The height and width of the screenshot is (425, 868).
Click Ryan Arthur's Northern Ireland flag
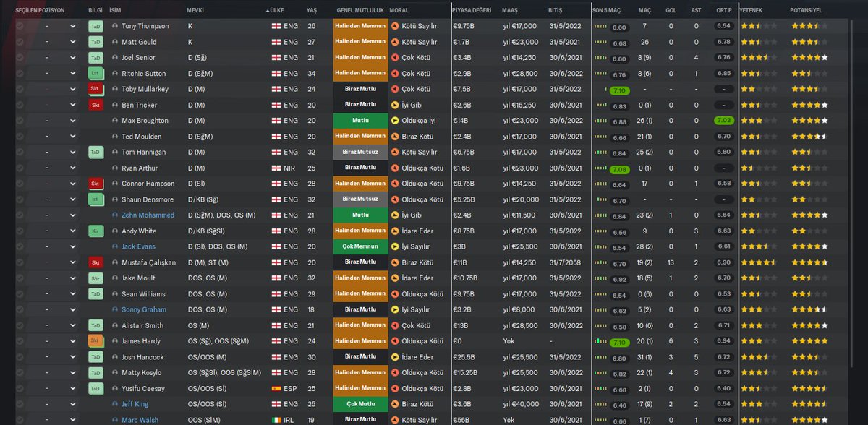coord(276,168)
